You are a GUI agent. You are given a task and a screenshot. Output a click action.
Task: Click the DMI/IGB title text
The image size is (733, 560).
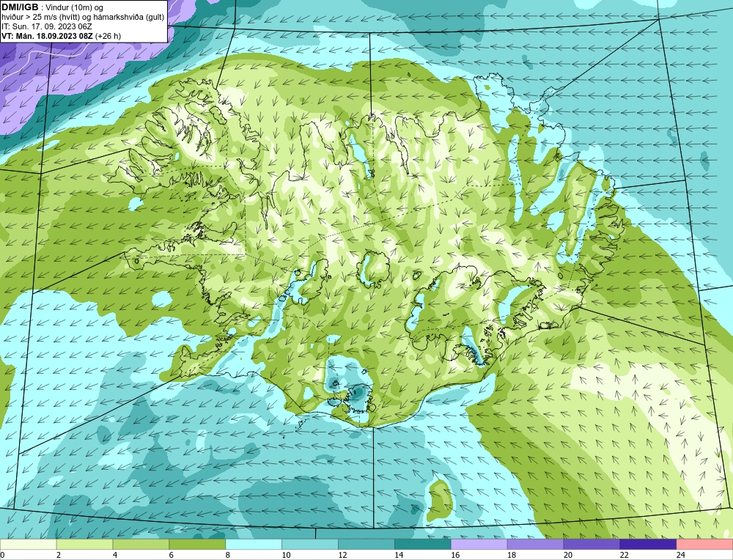coord(20,7)
